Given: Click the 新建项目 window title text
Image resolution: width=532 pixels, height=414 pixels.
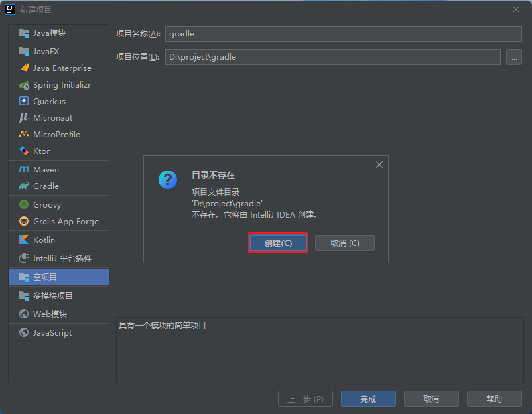Looking at the screenshot, I should tap(35, 9).
